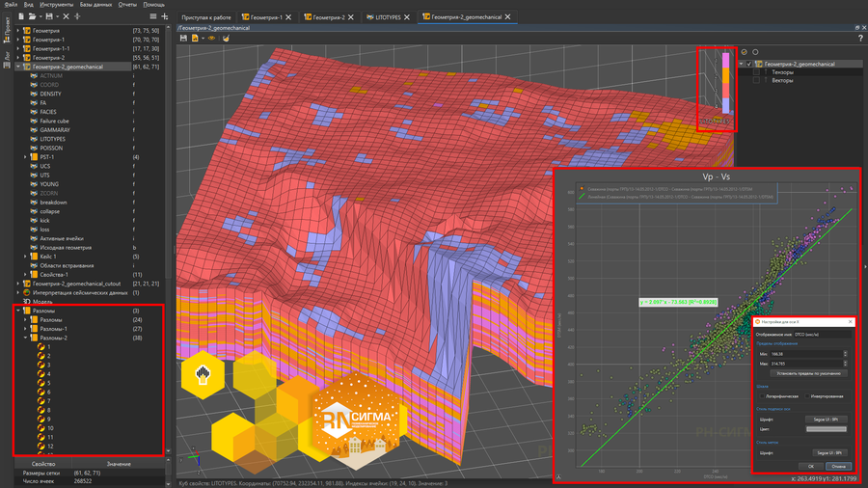Screen dimensions: 868x488
Task: Click the brush icon in view toolbar
Action: click(x=225, y=39)
